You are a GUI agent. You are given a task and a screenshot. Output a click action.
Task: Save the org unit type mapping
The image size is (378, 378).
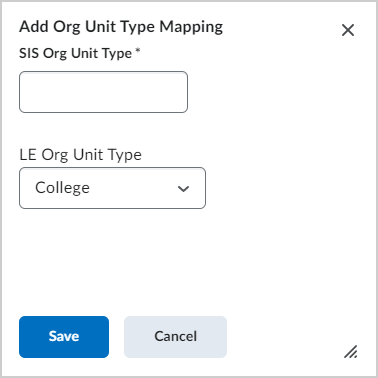(x=64, y=337)
